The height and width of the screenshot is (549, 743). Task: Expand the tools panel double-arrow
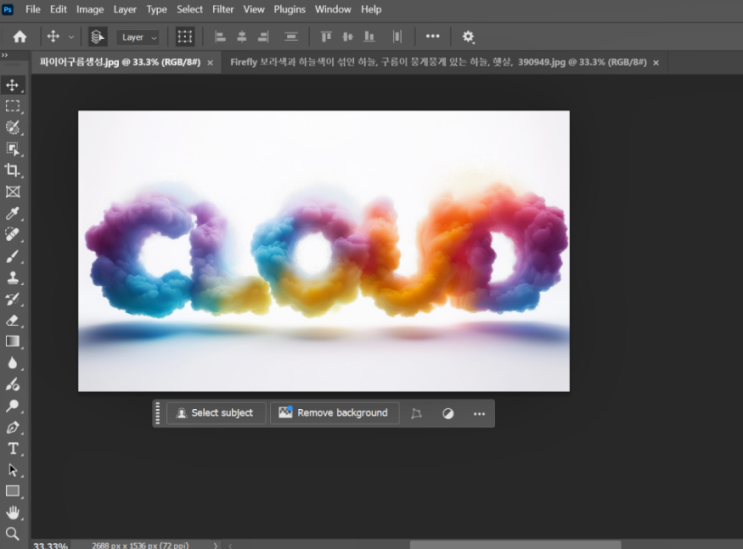(5, 55)
